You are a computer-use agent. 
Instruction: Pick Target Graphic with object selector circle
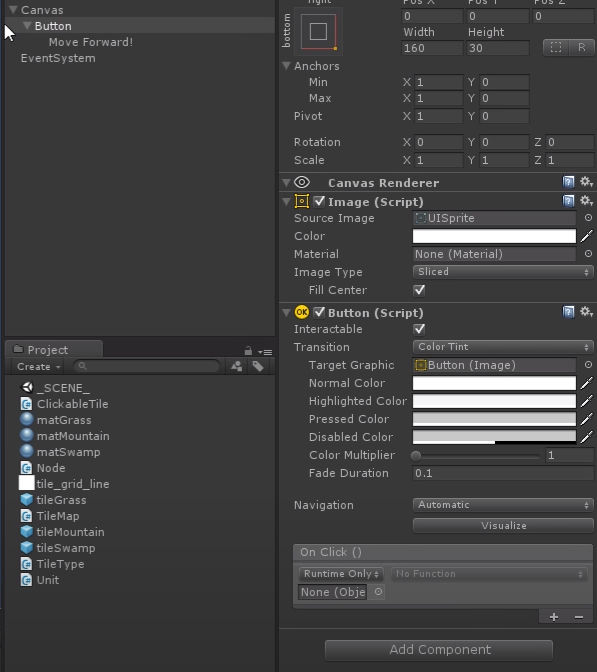click(588, 365)
